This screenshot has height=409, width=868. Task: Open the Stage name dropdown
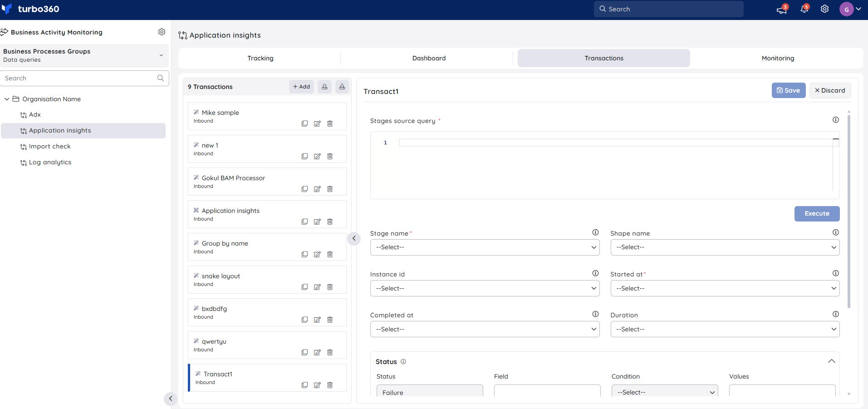[485, 247]
